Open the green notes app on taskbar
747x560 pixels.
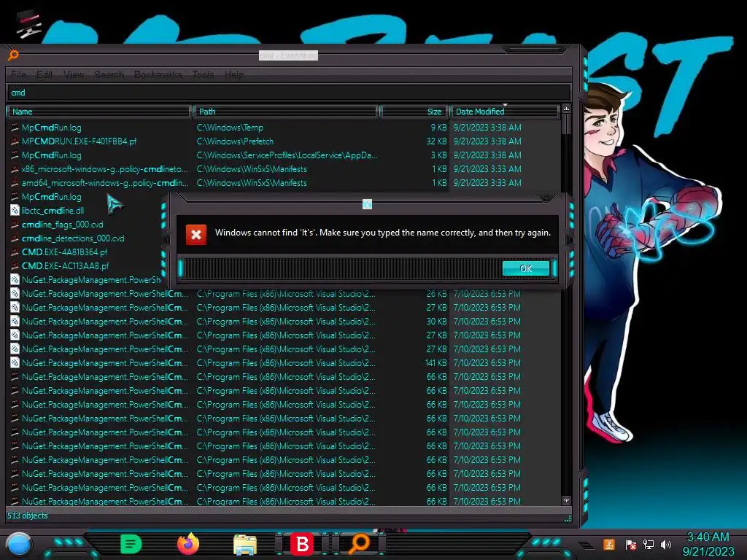point(131,544)
